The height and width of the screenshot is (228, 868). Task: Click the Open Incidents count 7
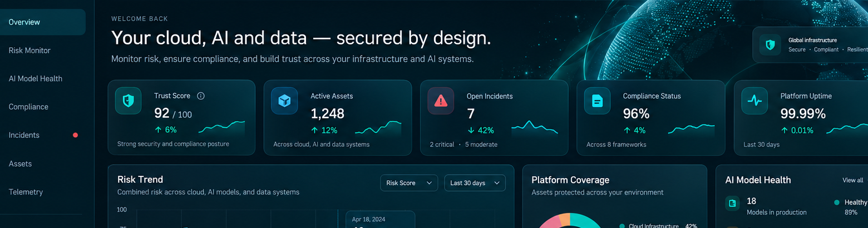tap(471, 113)
